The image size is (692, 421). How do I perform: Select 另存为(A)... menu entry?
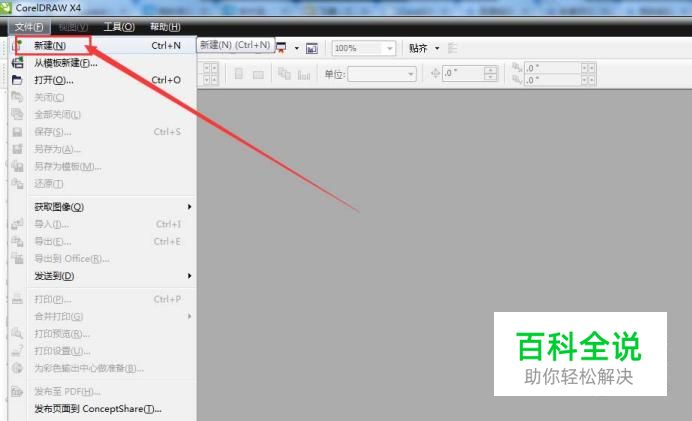[102, 149]
